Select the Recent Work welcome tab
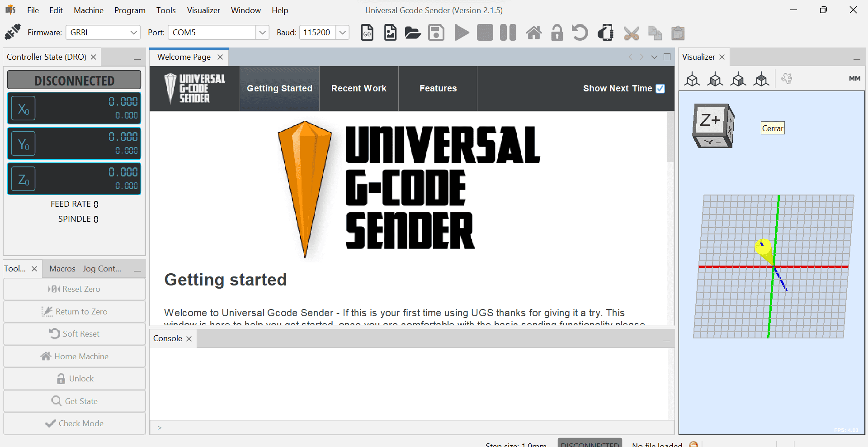Viewport: 868px width, 447px height. (359, 89)
